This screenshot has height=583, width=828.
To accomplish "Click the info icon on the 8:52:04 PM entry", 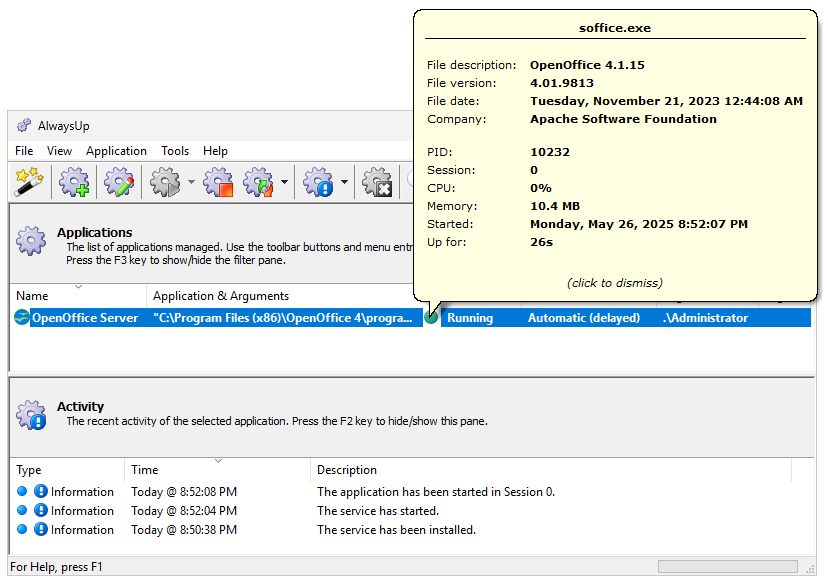I will [x=41, y=510].
